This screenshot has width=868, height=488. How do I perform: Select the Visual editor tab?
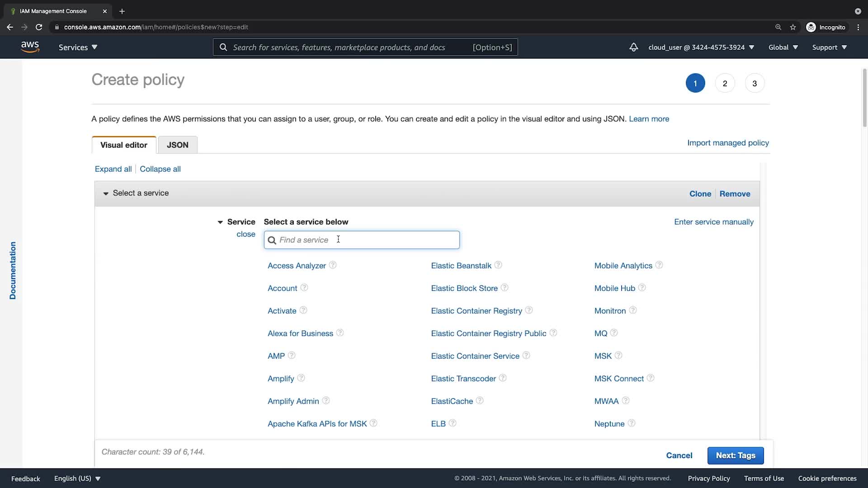(124, 145)
